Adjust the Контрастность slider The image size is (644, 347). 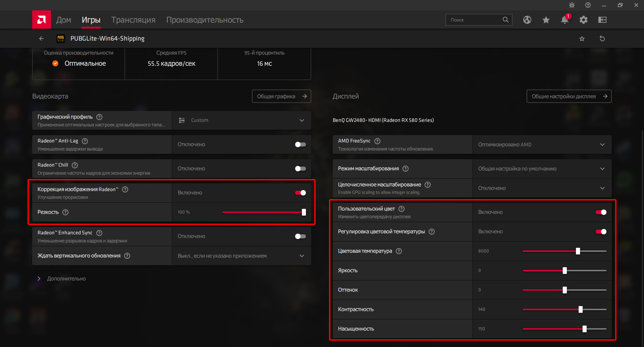click(x=581, y=309)
